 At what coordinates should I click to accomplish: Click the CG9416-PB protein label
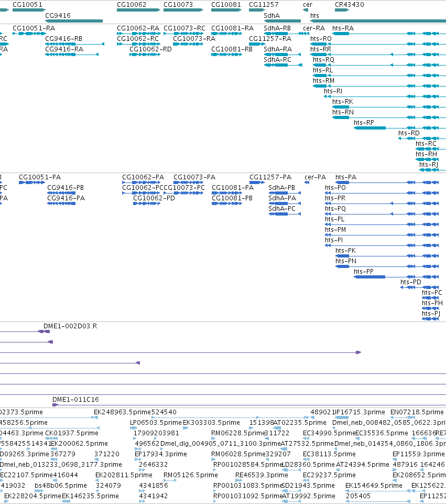click(x=66, y=187)
